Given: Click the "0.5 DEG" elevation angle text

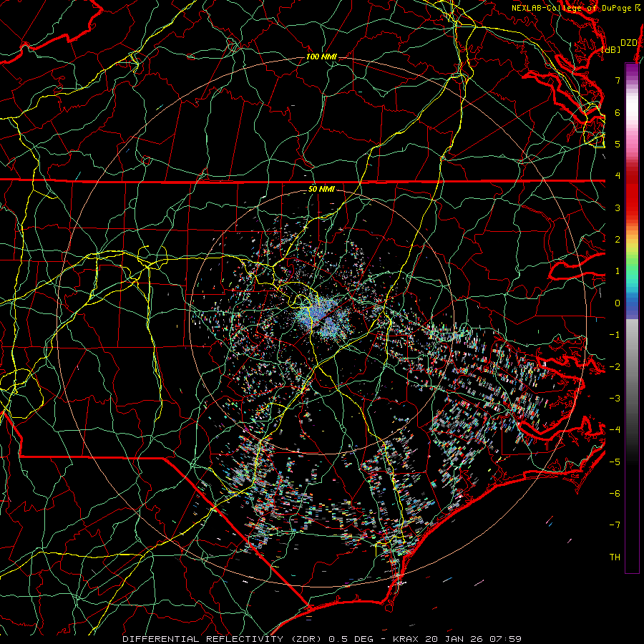Looking at the screenshot, I should [351, 639].
